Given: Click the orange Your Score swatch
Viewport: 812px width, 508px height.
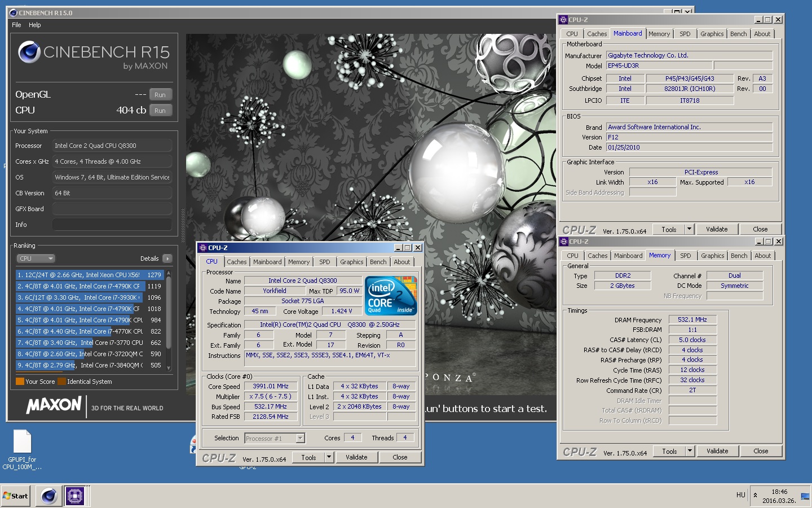Looking at the screenshot, I should [20, 382].
